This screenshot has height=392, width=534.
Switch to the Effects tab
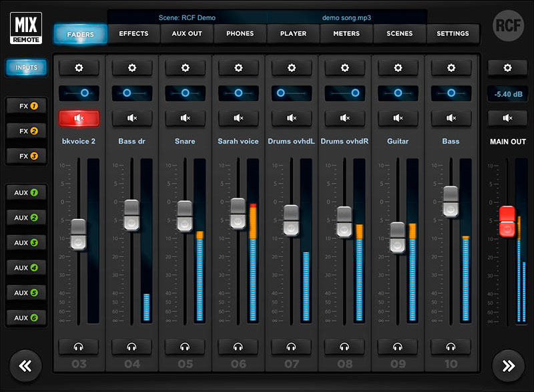pos(133,33)
